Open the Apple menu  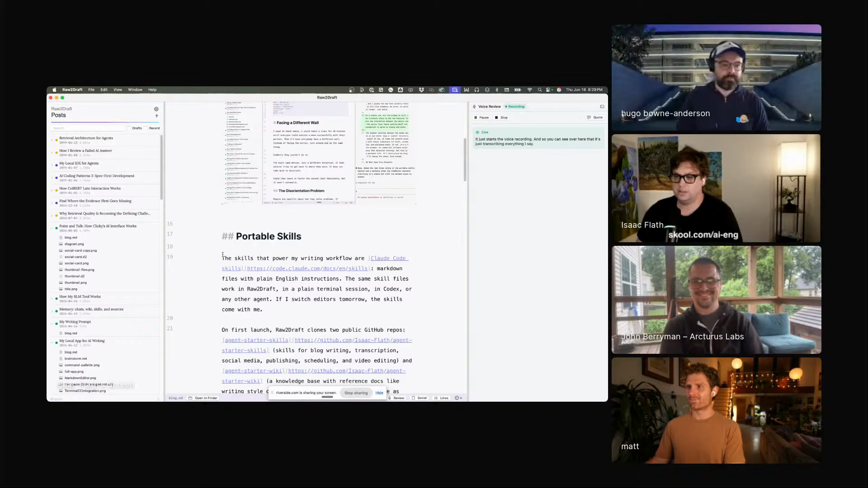coord(54,90)
